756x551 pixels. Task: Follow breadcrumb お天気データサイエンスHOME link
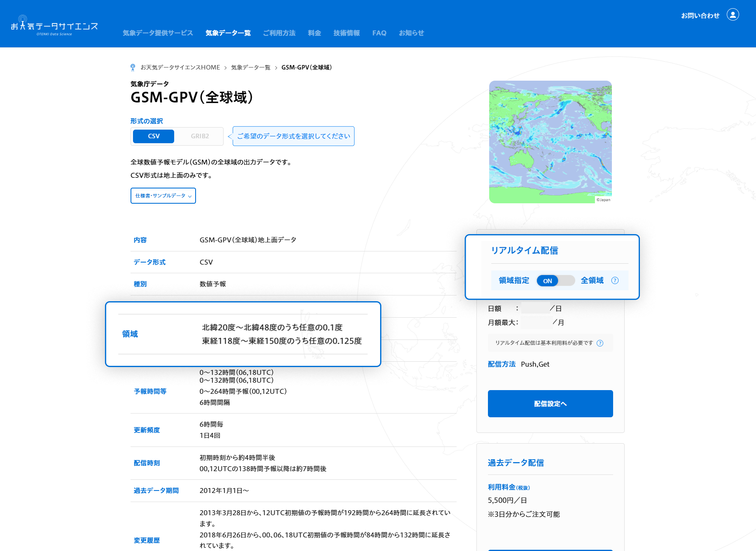coord(180,67)
